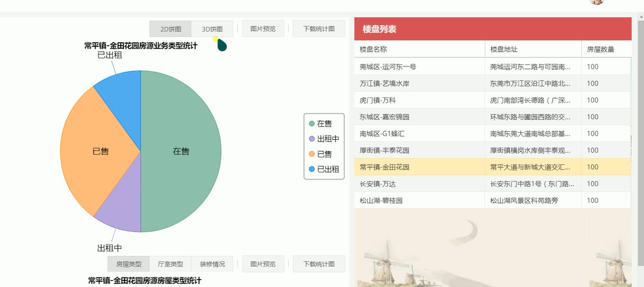Select the 厅室类型 tab

[x=171, y=264]
